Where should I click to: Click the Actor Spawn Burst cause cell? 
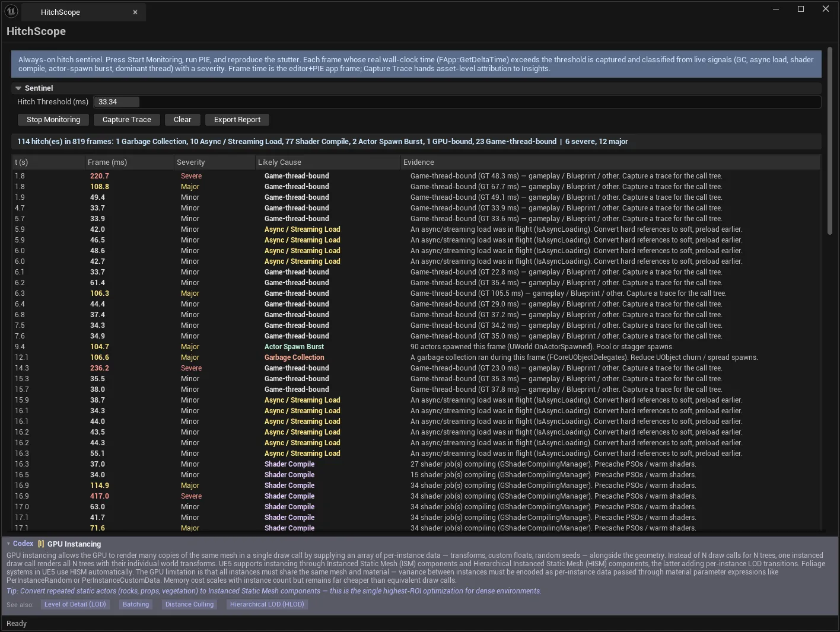pos(294,347)
